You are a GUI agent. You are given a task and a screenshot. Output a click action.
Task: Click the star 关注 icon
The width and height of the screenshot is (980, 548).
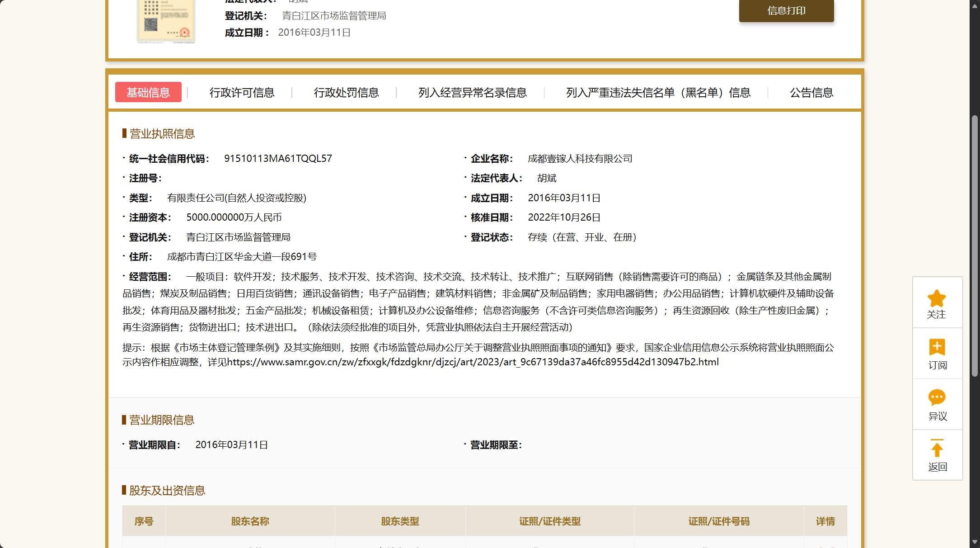pyautogui.click(x=937, y=299)
